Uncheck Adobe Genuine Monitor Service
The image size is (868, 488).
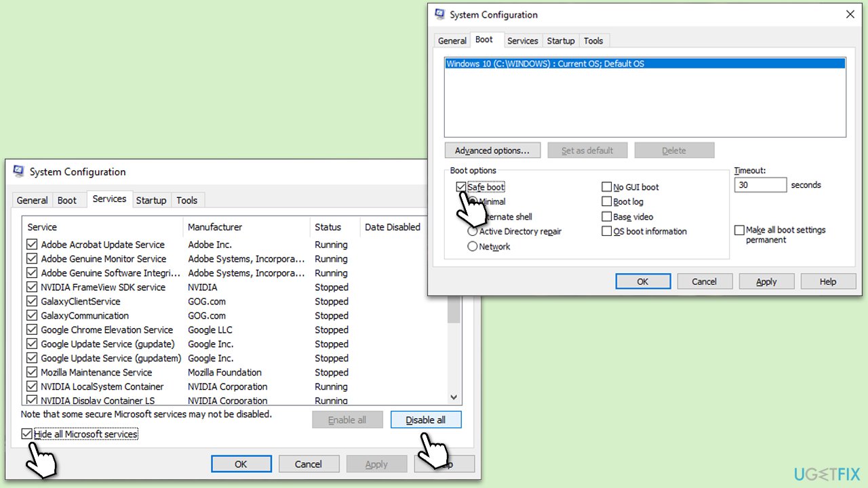(x=32, y=259)
